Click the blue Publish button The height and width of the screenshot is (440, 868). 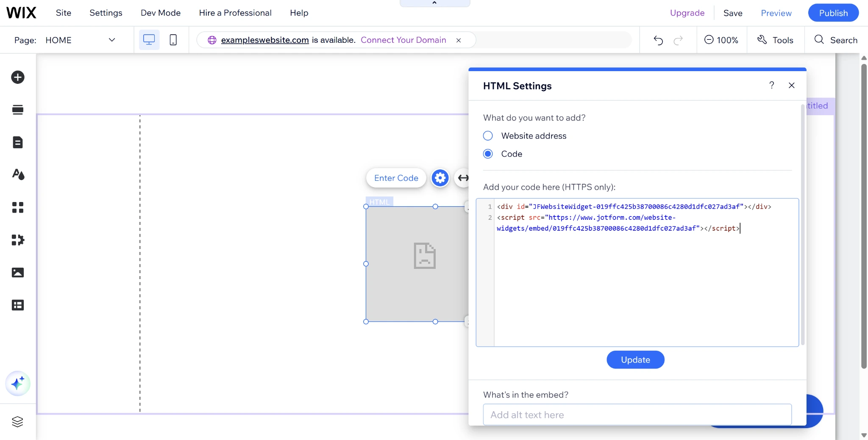(833, 13)
